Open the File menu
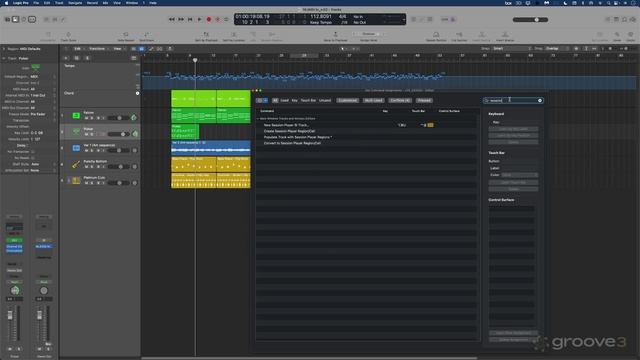640x360 pixels. pos(36,2)
